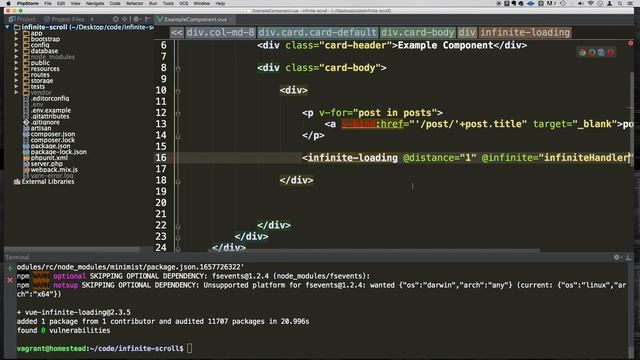Expand the routes folder
Image resolution: width=640 pixels, height=360 pixels.
(16, 75)
